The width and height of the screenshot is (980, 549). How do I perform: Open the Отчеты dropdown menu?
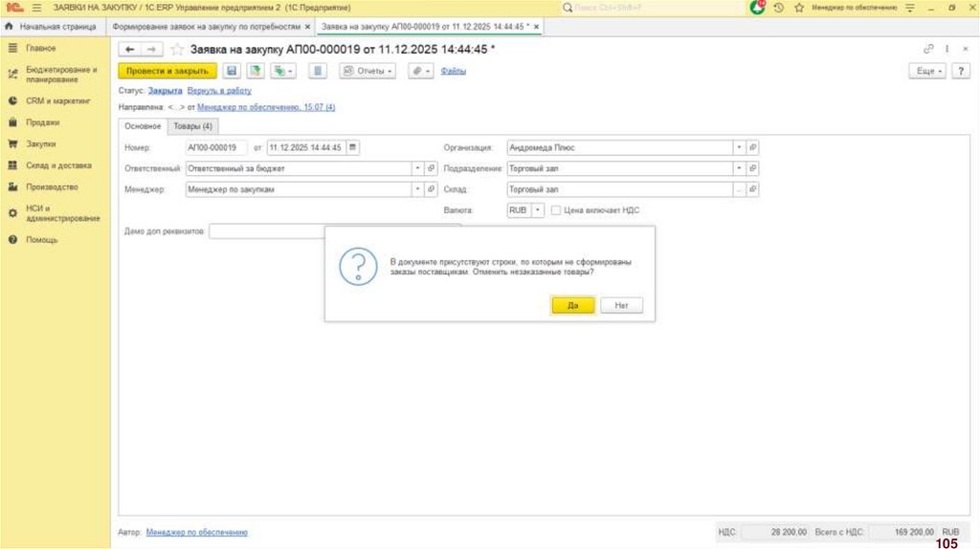pos(367,71)
